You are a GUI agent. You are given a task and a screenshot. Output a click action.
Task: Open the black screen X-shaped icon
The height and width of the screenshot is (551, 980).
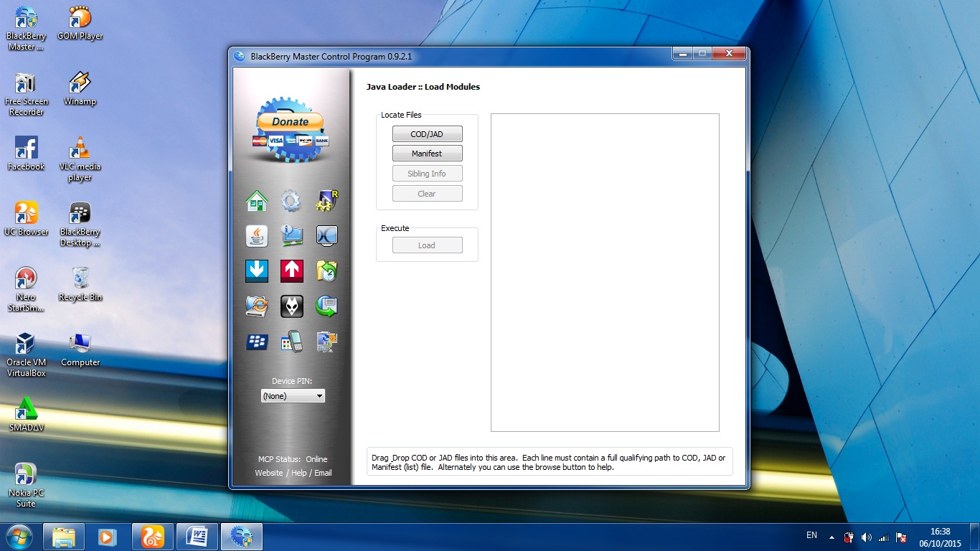point(326,236)
